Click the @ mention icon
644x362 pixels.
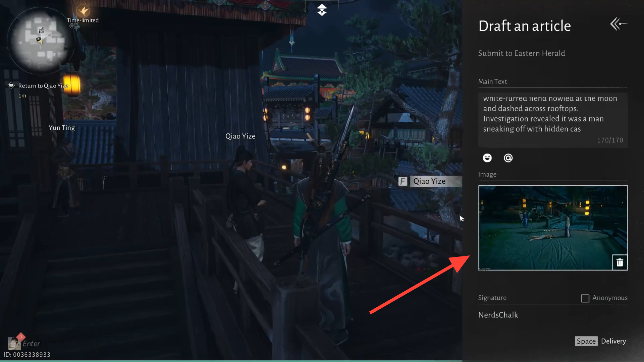pyautogui.click(x=508, y=158)
